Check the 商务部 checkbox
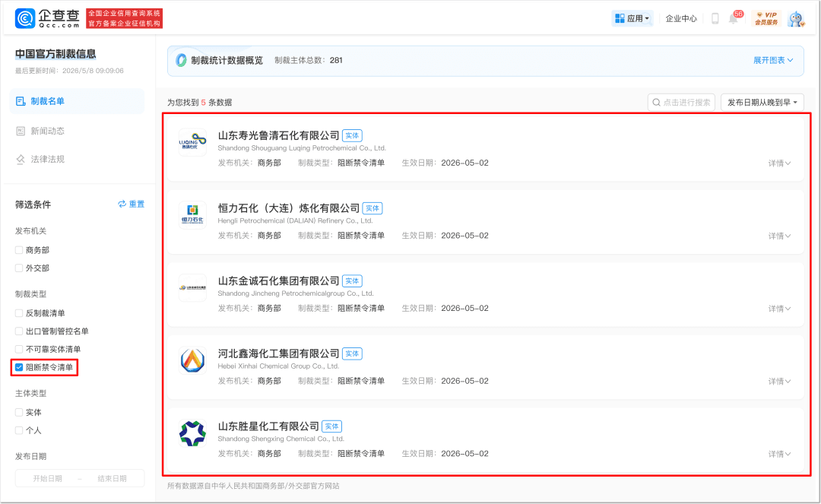821x504 pixels. pyautogui.click(x=19, y=250)
